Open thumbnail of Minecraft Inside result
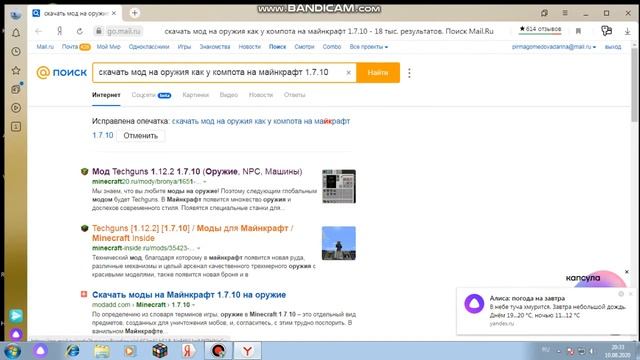 click(339, 243)
